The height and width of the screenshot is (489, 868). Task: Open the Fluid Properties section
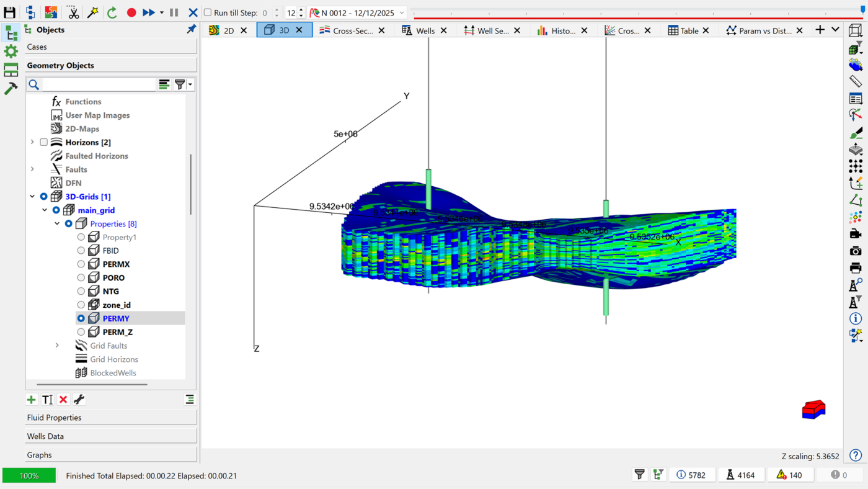pos(111,418)
